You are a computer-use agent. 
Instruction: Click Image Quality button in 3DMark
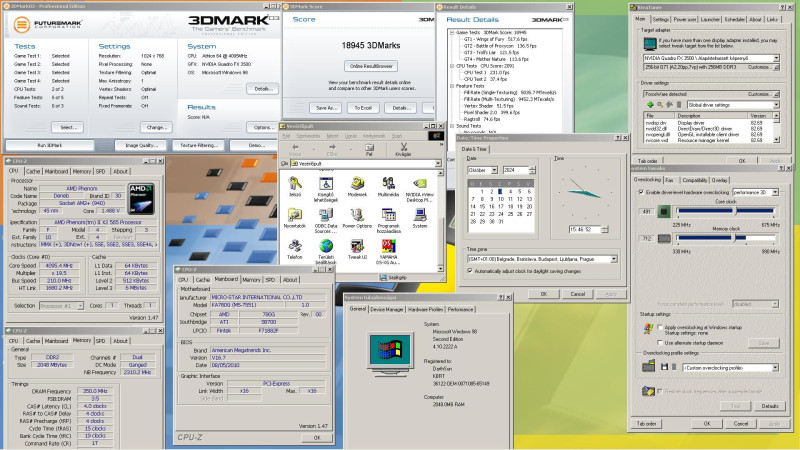(x=141, y=145)
